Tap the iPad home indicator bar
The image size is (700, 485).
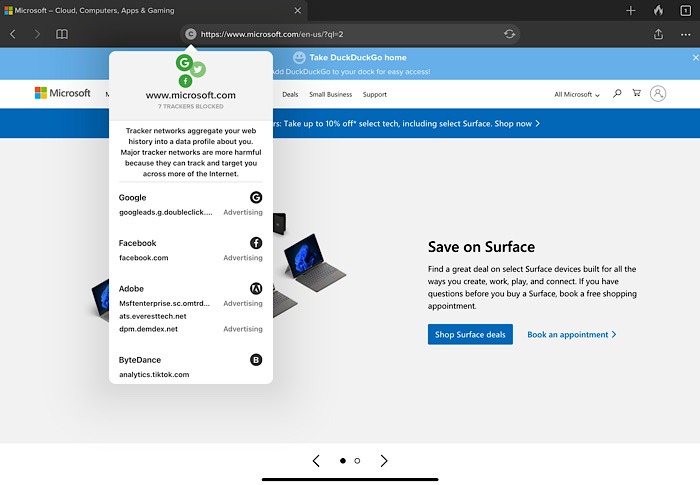pyautogui.click(x=350, y=479)
